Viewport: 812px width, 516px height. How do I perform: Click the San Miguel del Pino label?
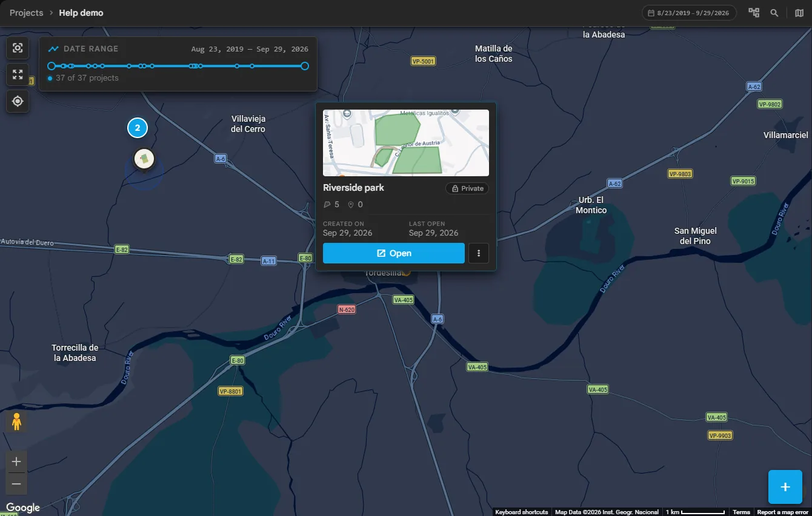coord(696,236)
